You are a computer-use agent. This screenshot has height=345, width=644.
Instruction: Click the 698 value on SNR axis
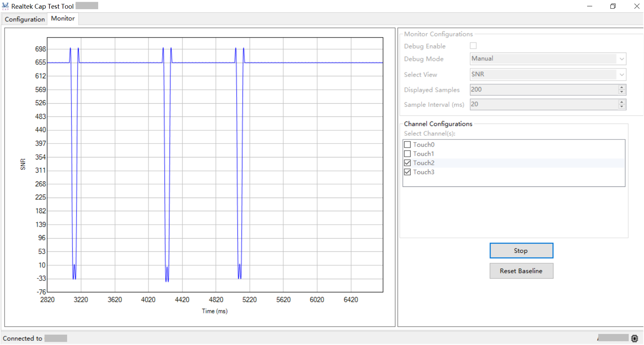(x=41, y=49)
